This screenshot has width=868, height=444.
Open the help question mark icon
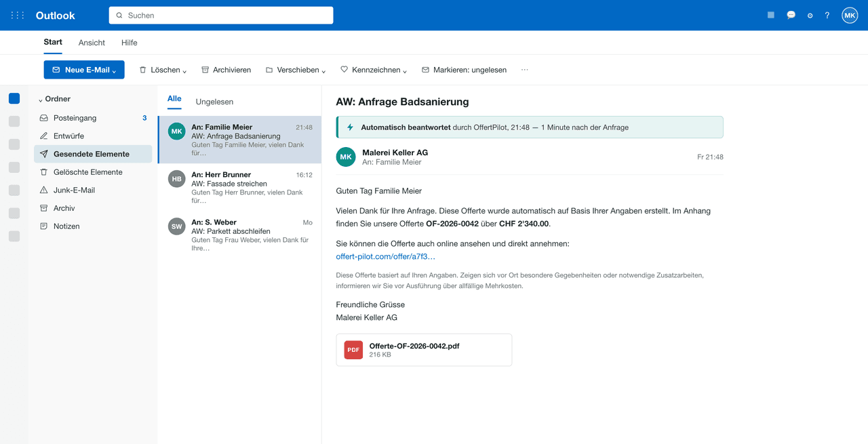(x=827, y=15)
